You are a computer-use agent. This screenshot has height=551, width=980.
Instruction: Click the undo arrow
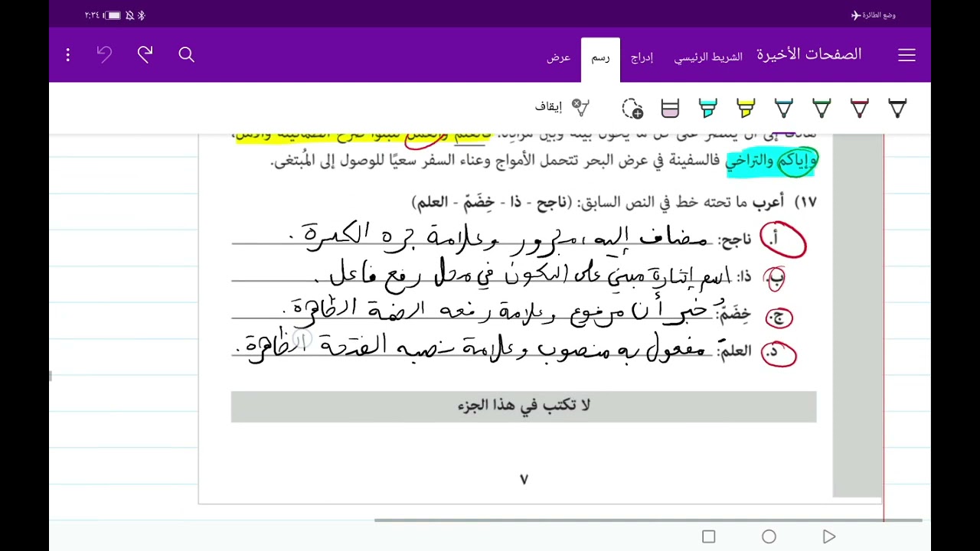coord(104,54)
